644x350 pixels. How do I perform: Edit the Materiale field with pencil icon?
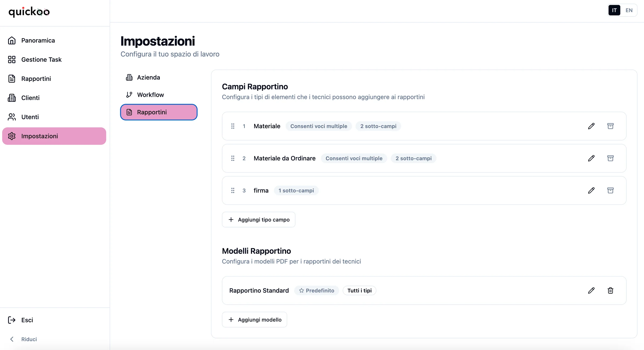591,126
